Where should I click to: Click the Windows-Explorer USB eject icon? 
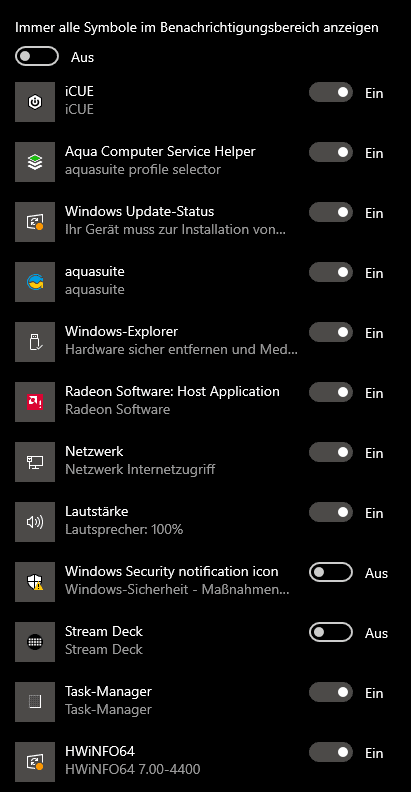35,342
